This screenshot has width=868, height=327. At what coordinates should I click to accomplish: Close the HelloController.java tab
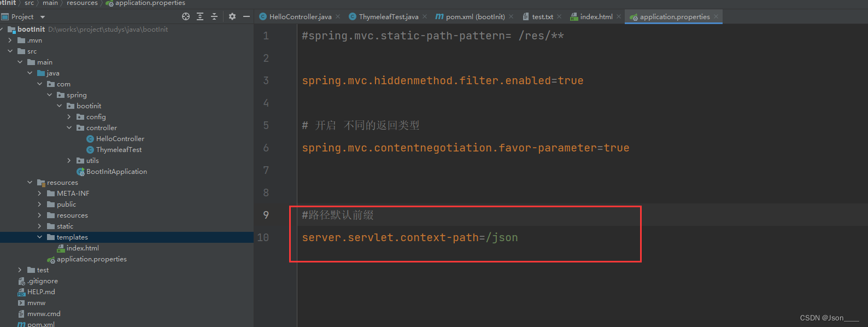coord(338,17)
